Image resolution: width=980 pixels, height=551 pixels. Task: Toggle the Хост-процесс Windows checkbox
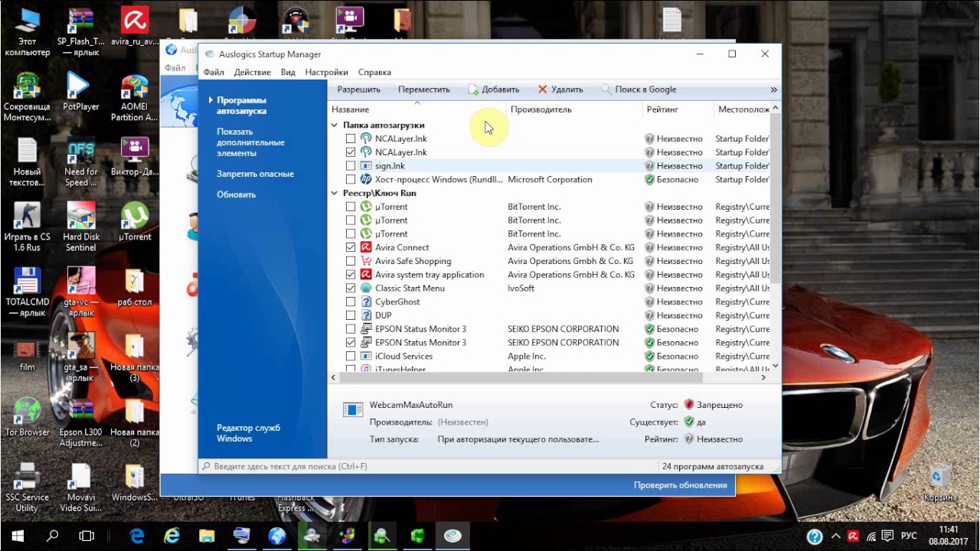click(351, 180)
